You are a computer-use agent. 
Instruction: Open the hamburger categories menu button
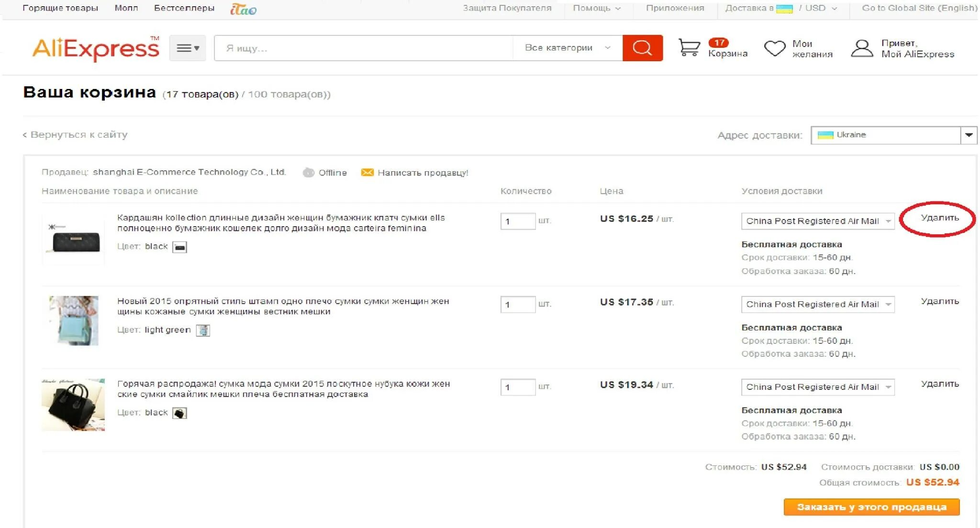(188, 48)
